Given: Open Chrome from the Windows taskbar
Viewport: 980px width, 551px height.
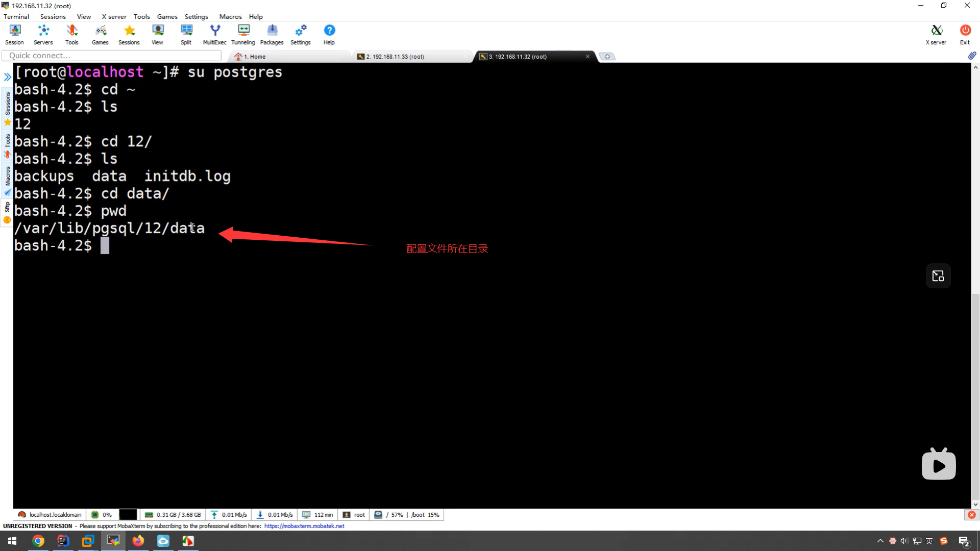Looking at the screenshot, I should coord(38,541).
